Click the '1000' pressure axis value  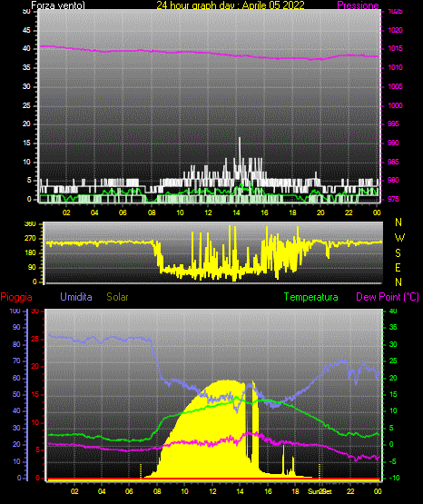(x=395, y=105)
